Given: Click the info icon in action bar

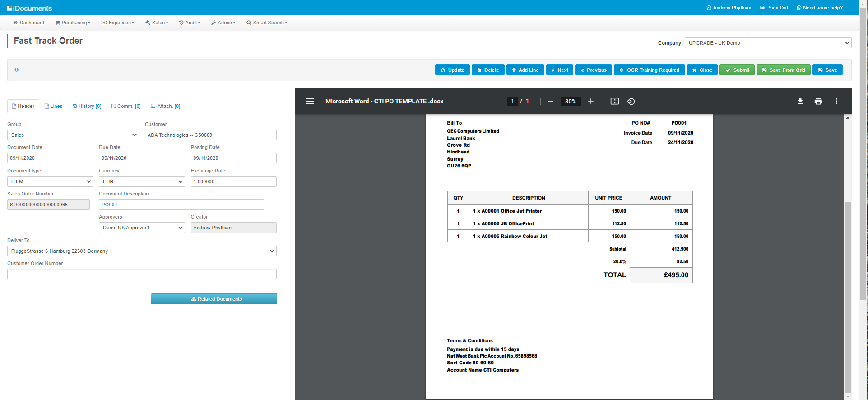Looking at the screenshot, I should pyautogui.click(x=17, y=70).
